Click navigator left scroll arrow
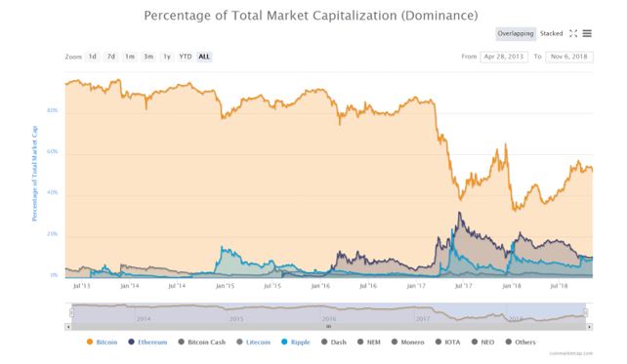Viewport: 627px width, 364px height. pos(68,327)
